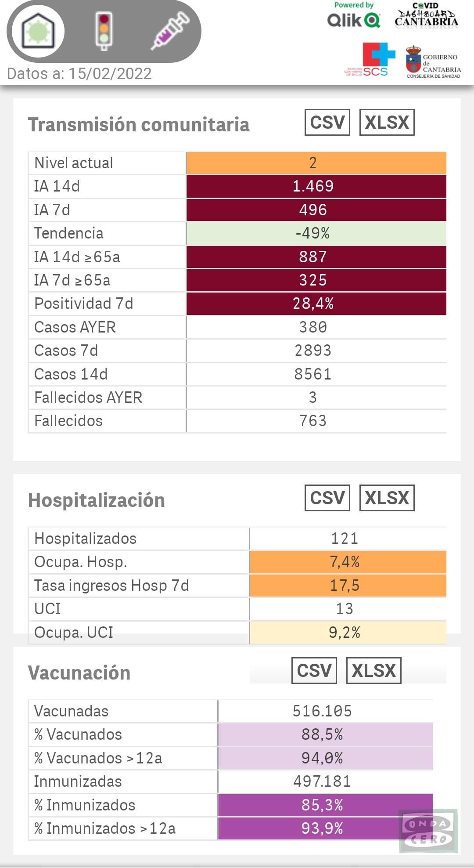
Task: Click the Onda Cero watermark logo
Action: [428, 830]
